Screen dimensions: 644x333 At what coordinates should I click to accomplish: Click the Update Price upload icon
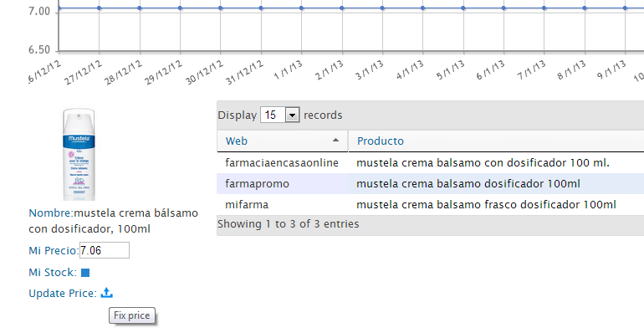[x=106, y=293]
